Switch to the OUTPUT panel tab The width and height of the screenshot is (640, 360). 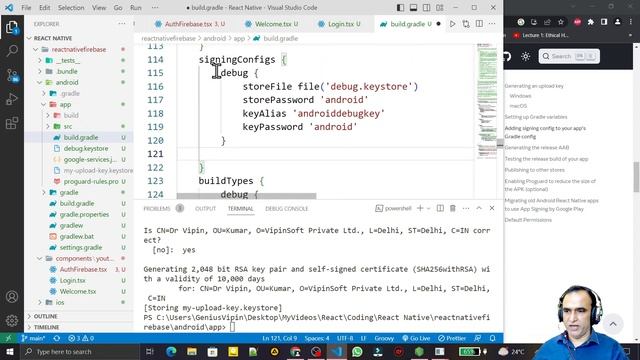[205, 209]
